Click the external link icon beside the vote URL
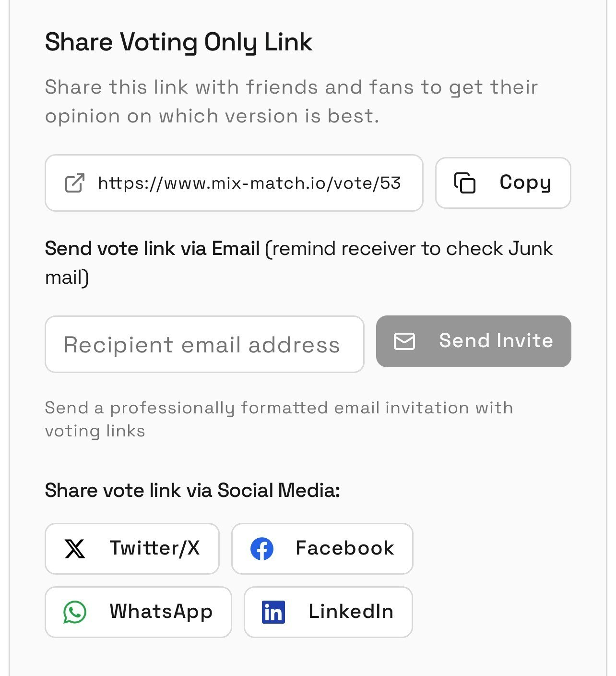The image size is (616, 676). 75,183
